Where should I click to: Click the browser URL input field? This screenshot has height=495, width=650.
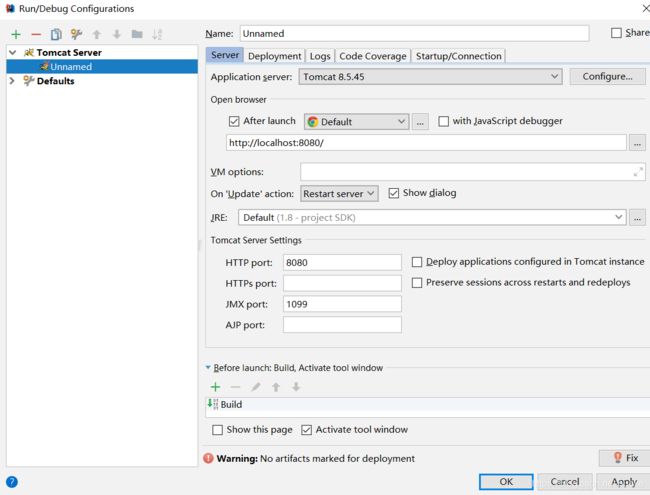point(426,143)
